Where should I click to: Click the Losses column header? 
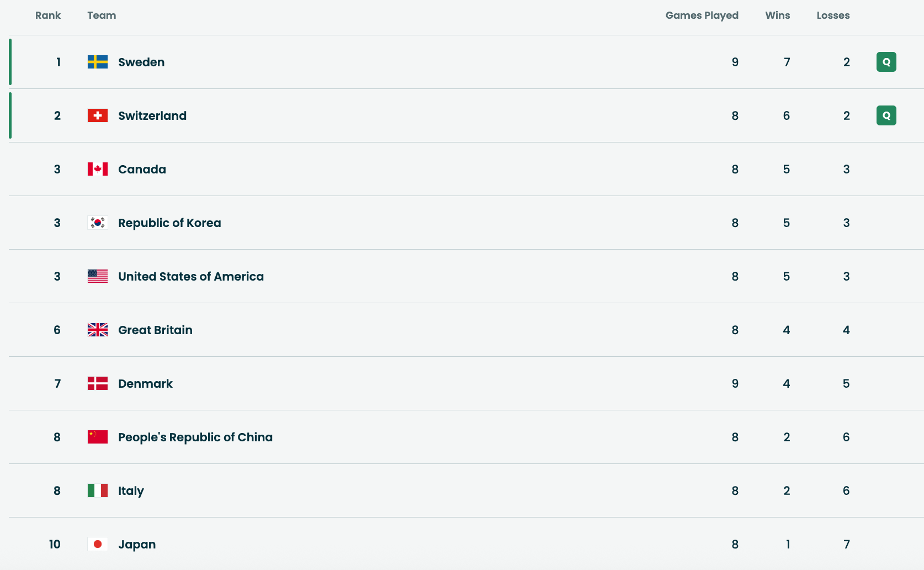(833, 15)
